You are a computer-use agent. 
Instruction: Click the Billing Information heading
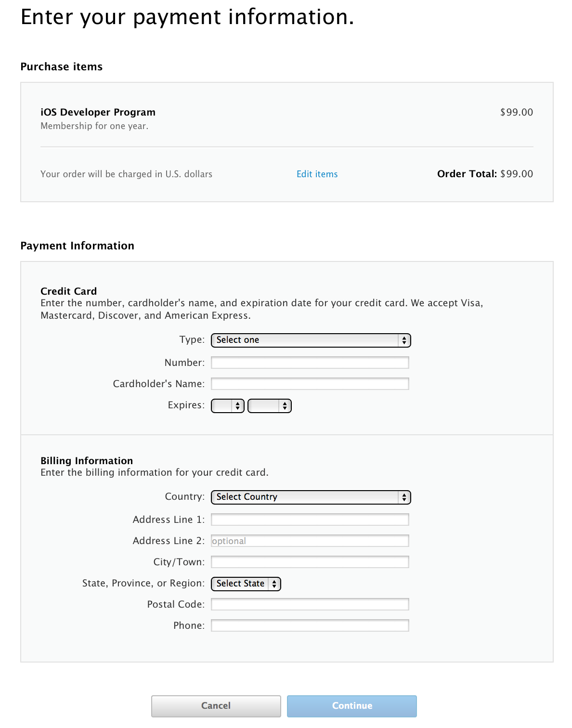pyautogui.click(x=87, y=461)
